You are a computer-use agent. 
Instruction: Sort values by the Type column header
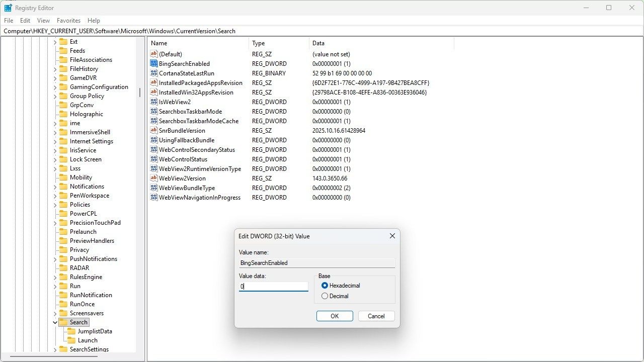point(279,43)
